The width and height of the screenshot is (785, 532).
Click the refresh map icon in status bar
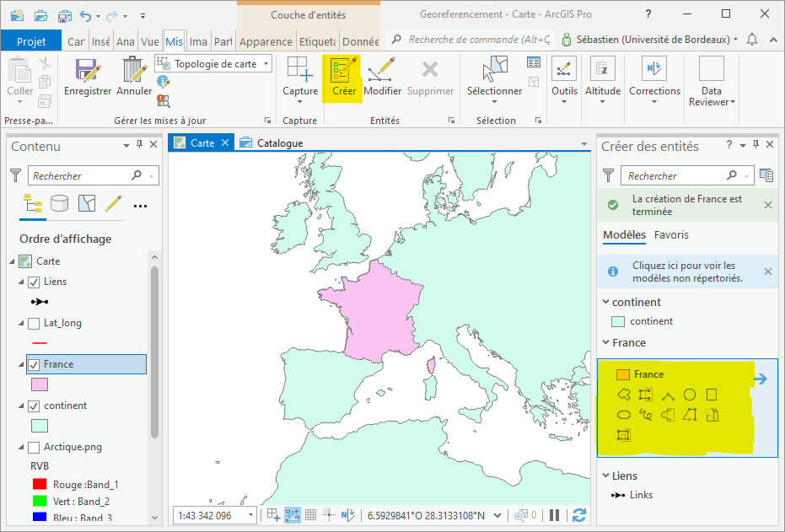[x=578, y=515]
